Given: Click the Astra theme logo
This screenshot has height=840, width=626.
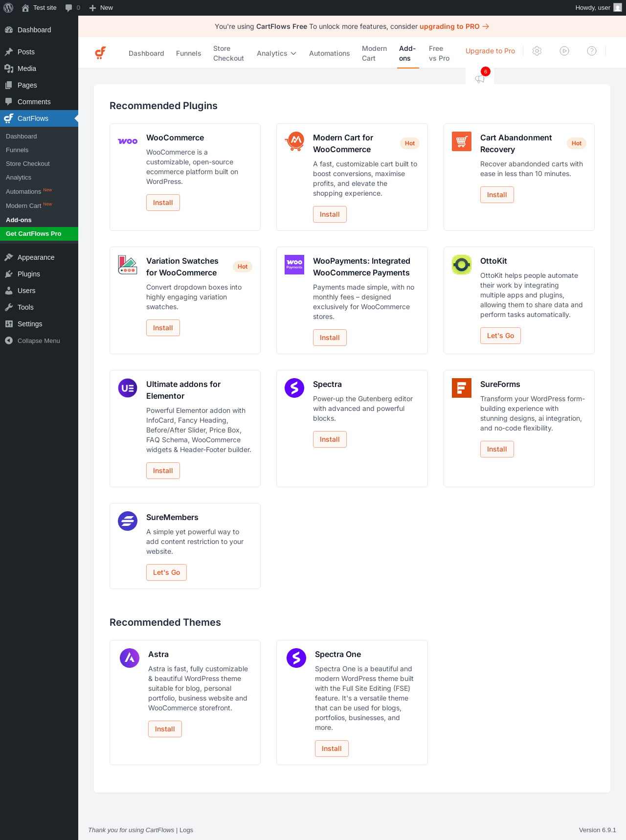Looking at the screenshot, I should pyautogui.click(x=130, y=658).
